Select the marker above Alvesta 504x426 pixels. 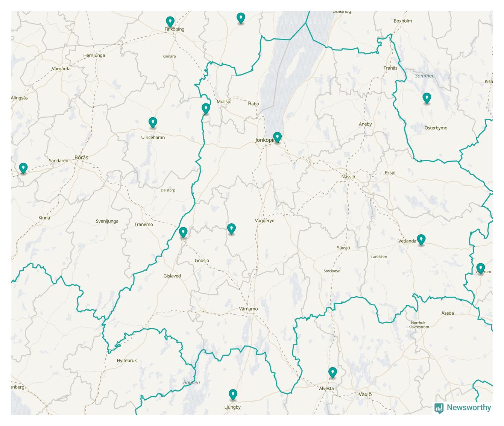point(332,372)
